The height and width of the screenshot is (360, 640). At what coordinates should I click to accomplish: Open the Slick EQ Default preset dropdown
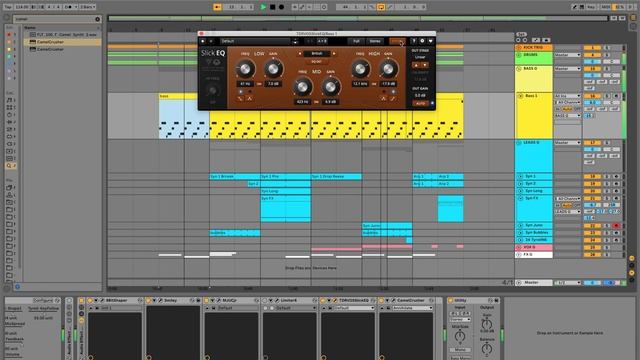255,41
